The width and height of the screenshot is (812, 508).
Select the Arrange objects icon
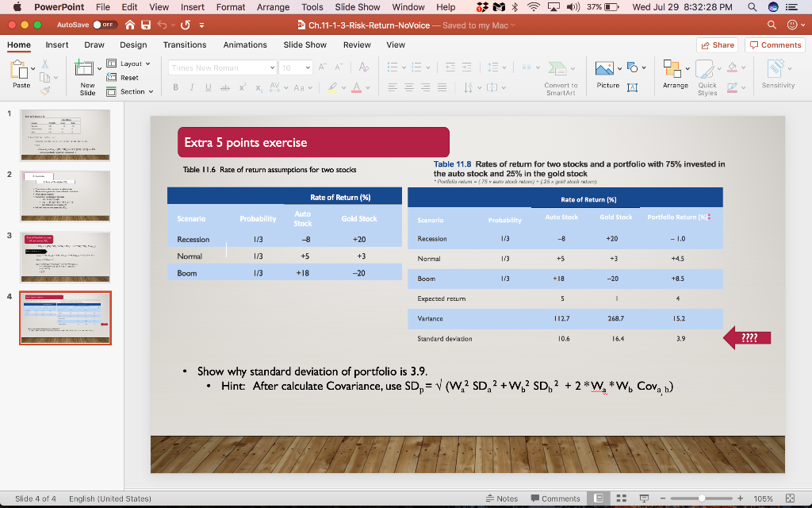673,70
